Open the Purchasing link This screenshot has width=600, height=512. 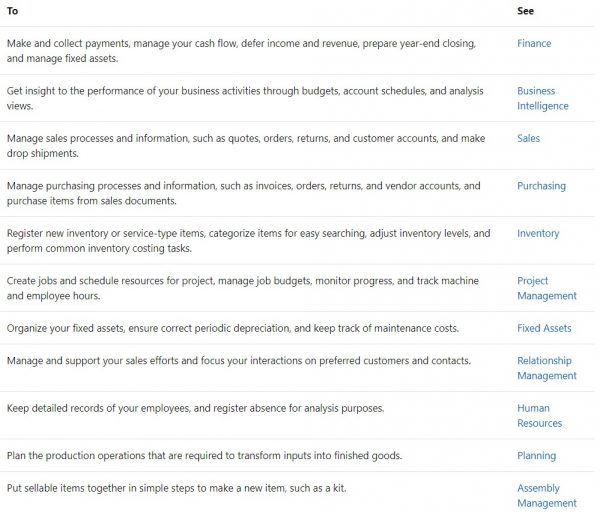tap(541, 186)
